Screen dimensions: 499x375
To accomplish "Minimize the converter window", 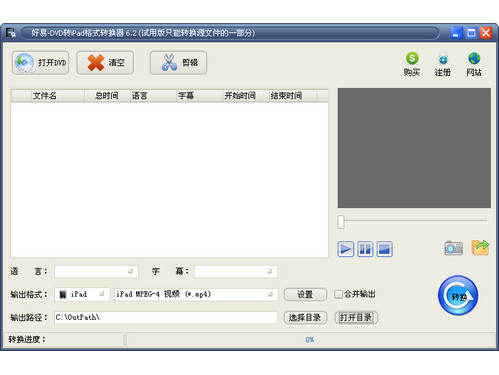I will click(x=456, y=33).
